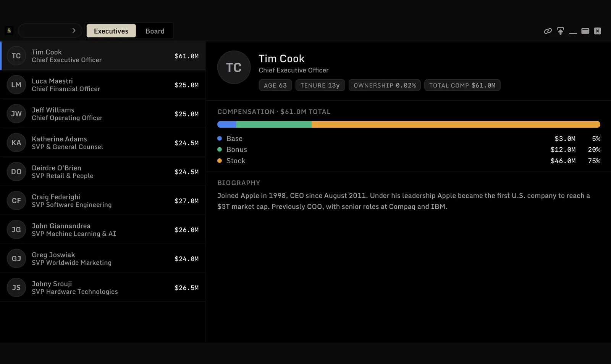Click the large 'Tim Cook' profile heading

click(x=281, y=58)
